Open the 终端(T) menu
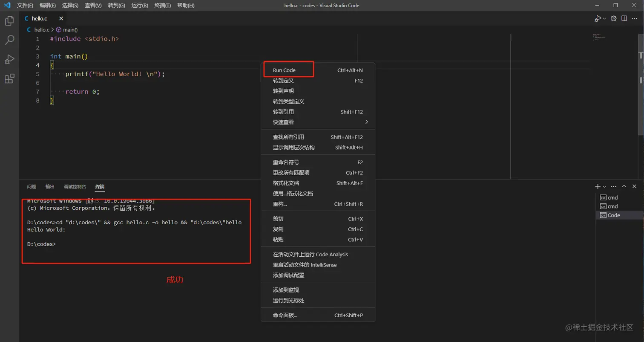Image resolution: width=644 pixels, height=342 pixels. [162, 6]
